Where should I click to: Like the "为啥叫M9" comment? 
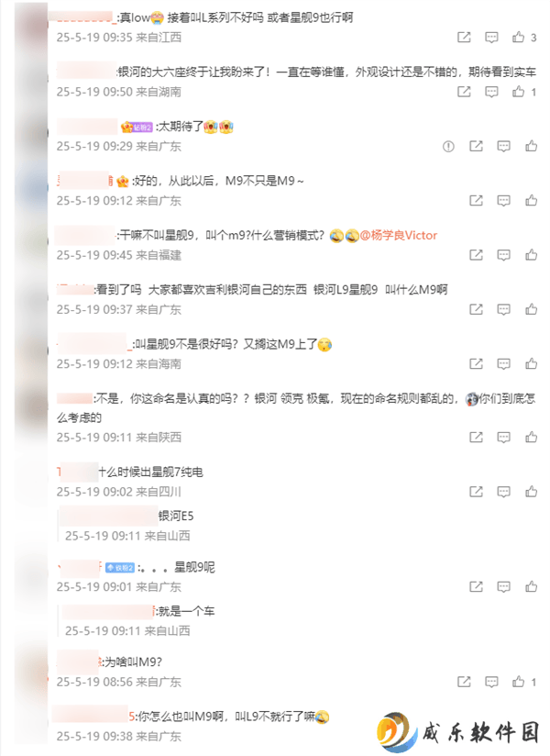coord(519,682)
